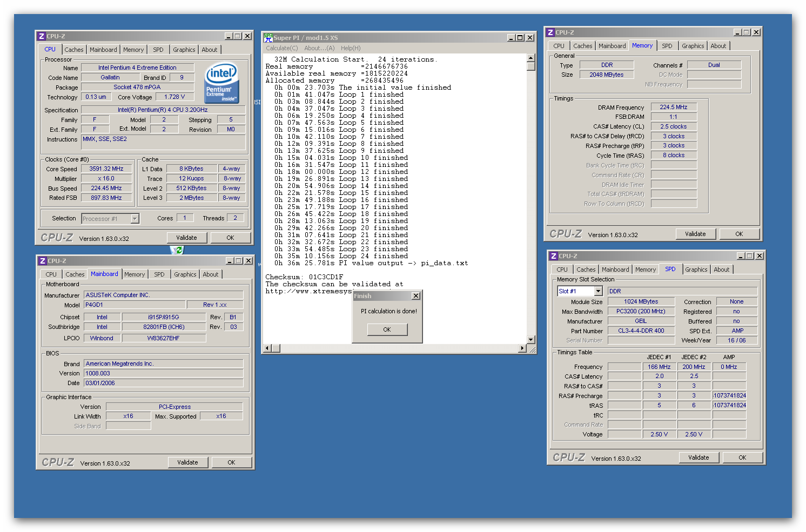Click Validate in the top-right Memory window
806x532 pixels.
[x=695, y=234]
